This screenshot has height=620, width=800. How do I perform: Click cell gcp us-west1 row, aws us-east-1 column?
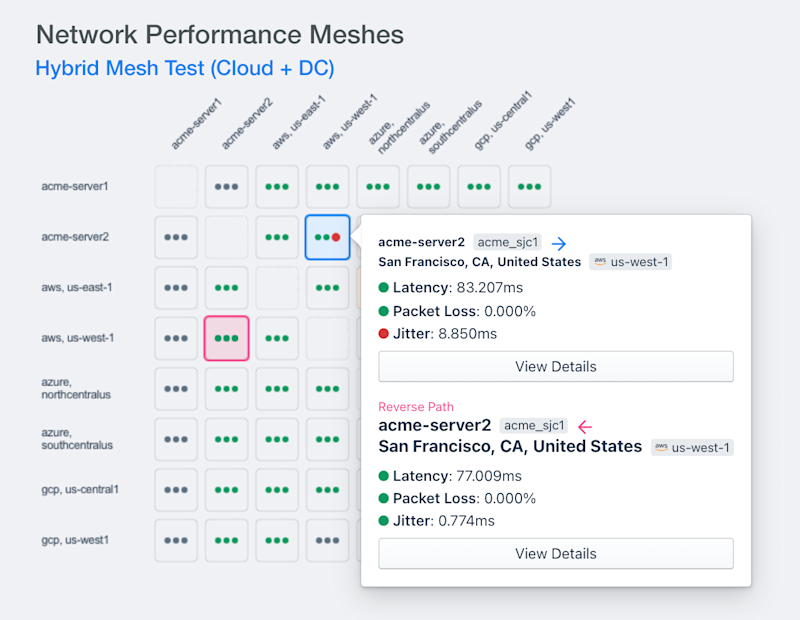click(277, 540)
